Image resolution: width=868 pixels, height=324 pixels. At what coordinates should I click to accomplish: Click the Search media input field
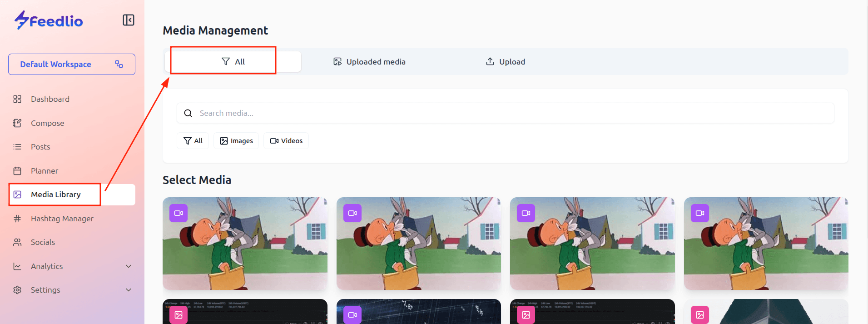505,113
